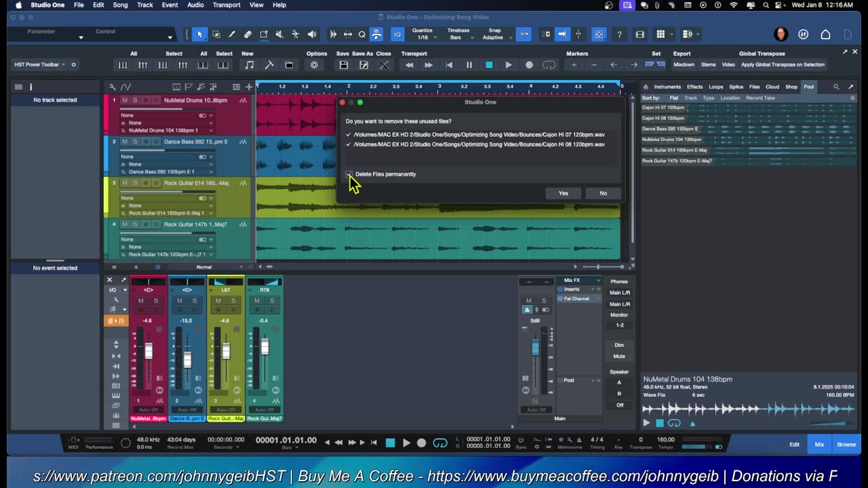Screen dimensions: 868x488
Task: Open the Inserts dropdown arrow on Main
Action: pyautogui.click(x=593, y=289)
